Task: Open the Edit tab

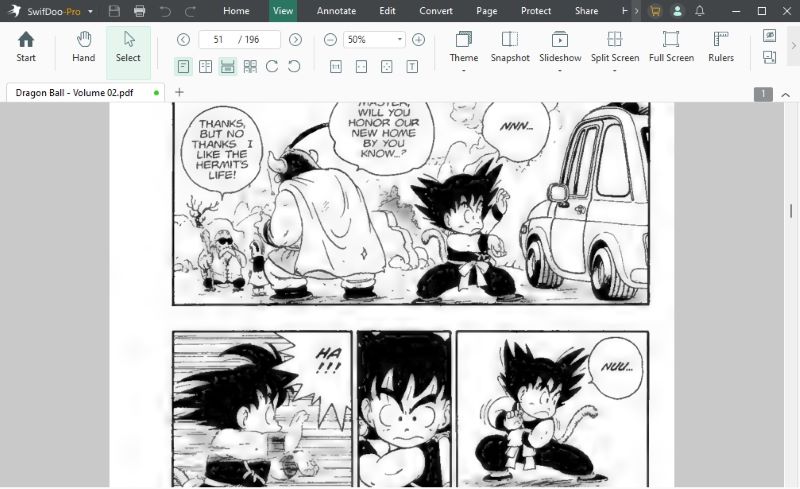Action: [387, 11]
